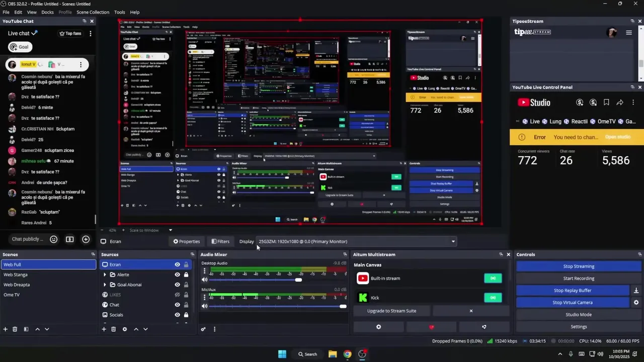The width and height of the screenshot is (644, 362).
Task: Mute Mic/Aux speaker icon
Action: tap(204, 306)
